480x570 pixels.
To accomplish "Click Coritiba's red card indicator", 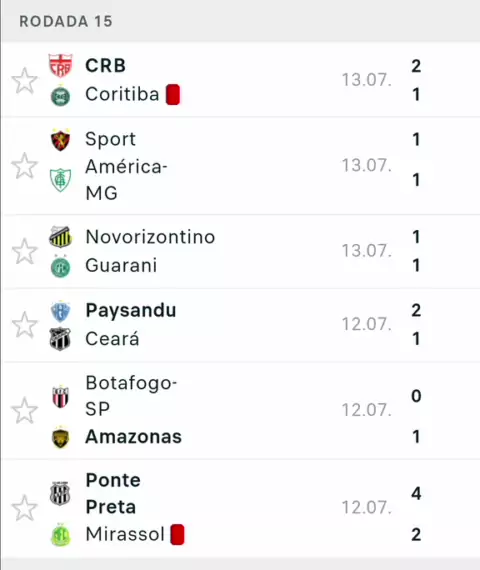I will 173,95.
